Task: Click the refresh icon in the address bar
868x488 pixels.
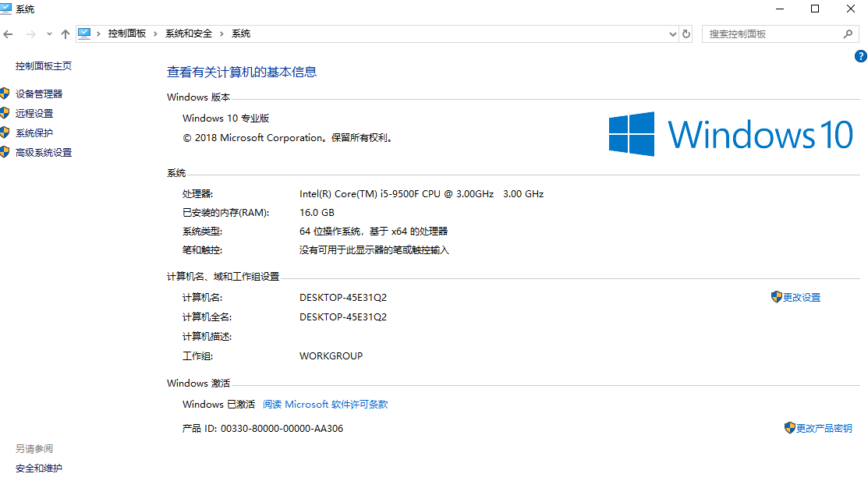Action: point(686,34)
